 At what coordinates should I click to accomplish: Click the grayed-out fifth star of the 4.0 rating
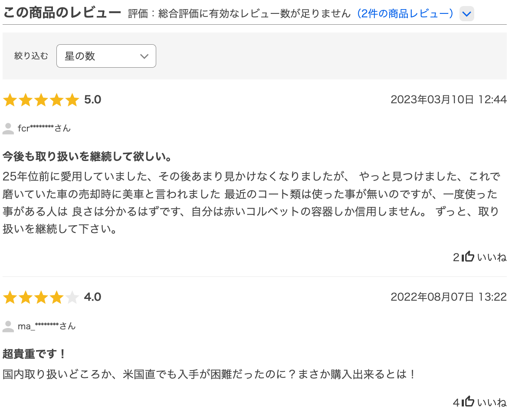[73, 297]
